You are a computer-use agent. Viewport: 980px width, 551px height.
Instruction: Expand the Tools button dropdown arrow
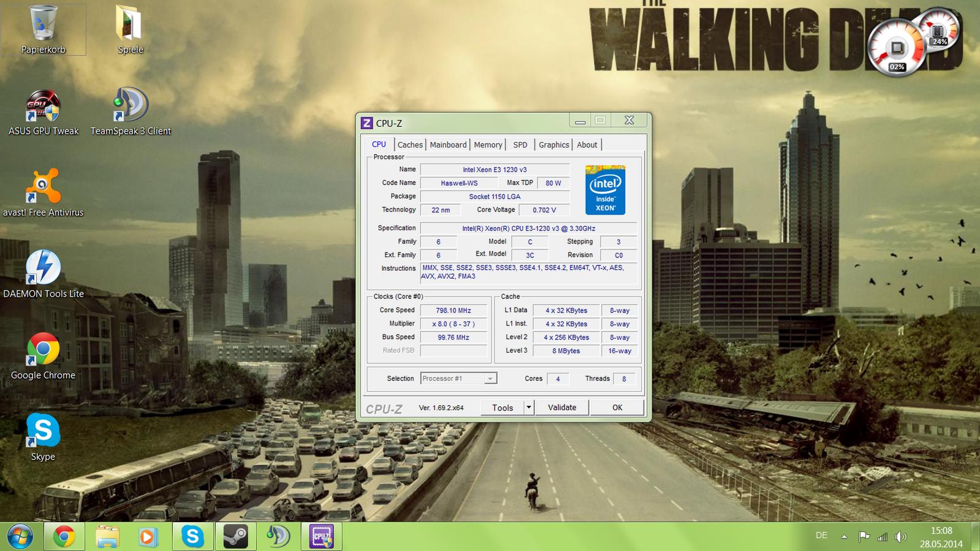click(x=529, y=407)
